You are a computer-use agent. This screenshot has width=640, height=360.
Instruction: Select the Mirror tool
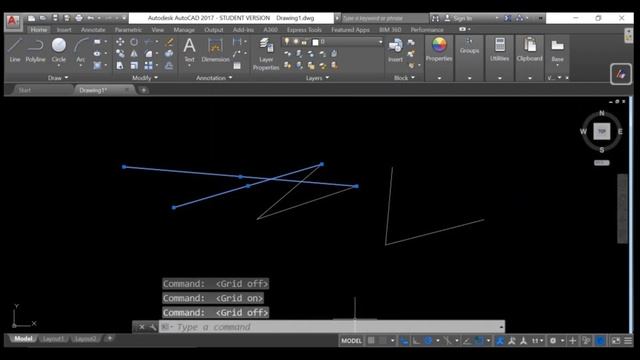[134, 53]
